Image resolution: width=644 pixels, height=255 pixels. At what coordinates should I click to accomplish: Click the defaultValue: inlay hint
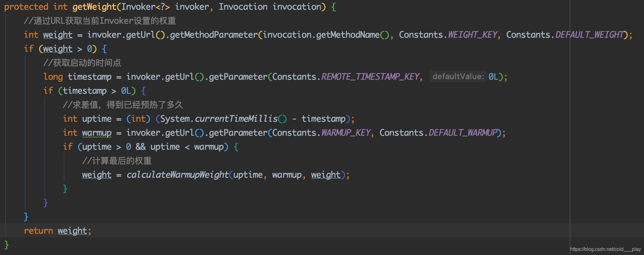458,76
